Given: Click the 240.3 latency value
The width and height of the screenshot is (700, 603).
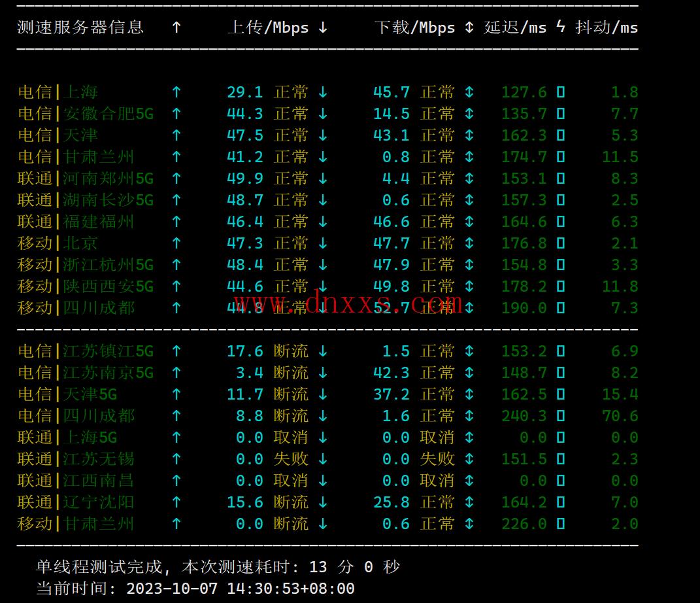Looking at the screenshot, I should (524, 416).
